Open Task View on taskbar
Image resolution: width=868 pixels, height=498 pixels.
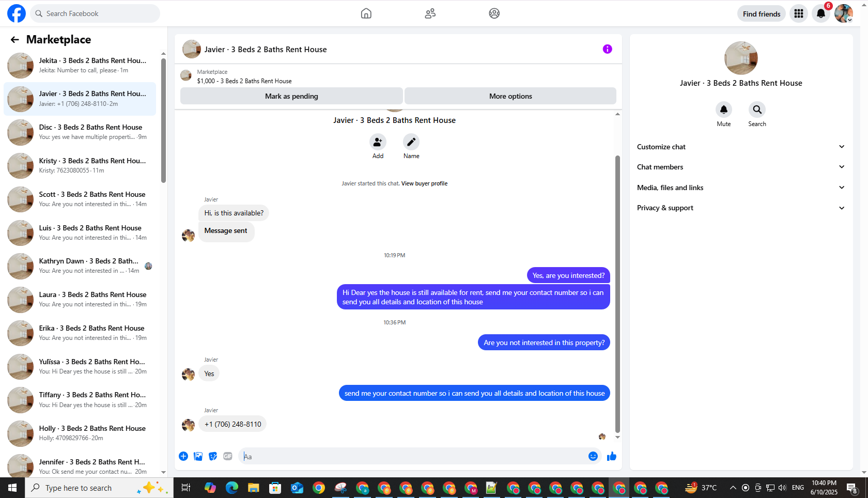186,488
